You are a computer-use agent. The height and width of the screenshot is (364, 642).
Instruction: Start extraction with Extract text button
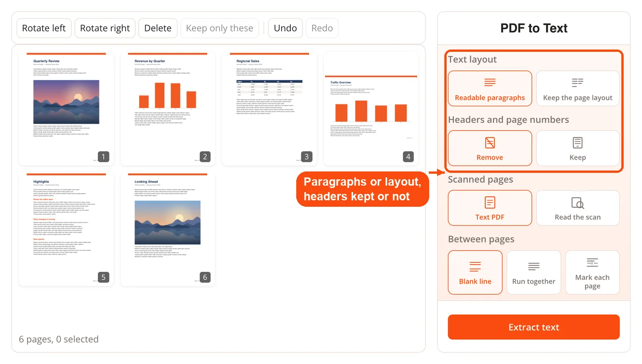tap(534, 327)
